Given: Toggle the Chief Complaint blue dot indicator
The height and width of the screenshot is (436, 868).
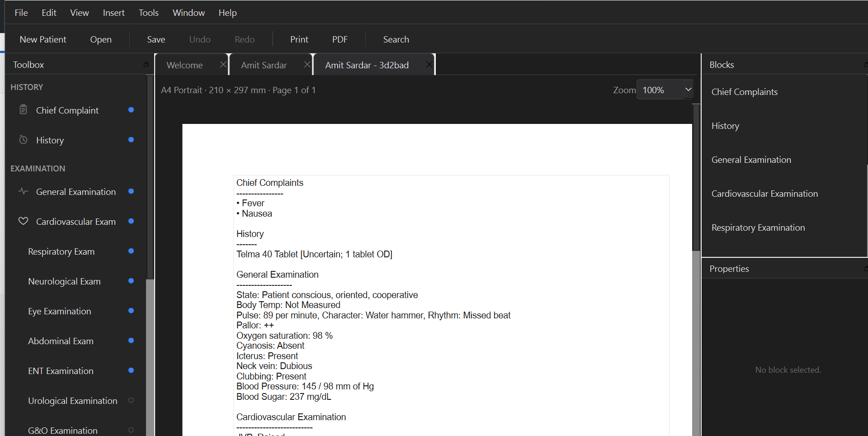Looking at the screenshot, I should [131, 110].
